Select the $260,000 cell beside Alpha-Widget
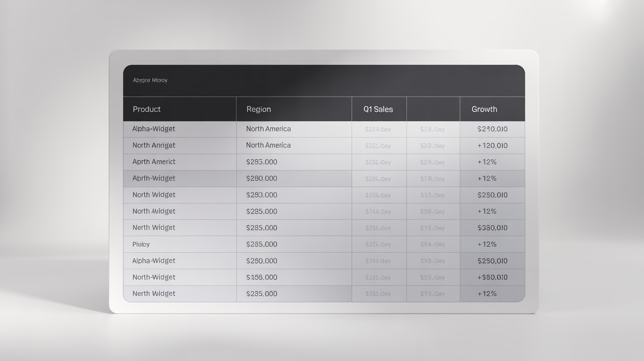 [262, 260]
